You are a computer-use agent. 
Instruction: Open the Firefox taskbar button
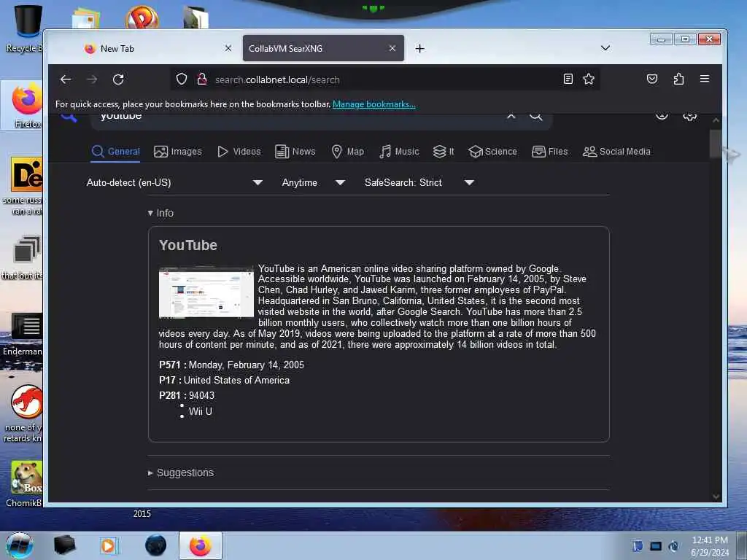(x=201, y=545)
